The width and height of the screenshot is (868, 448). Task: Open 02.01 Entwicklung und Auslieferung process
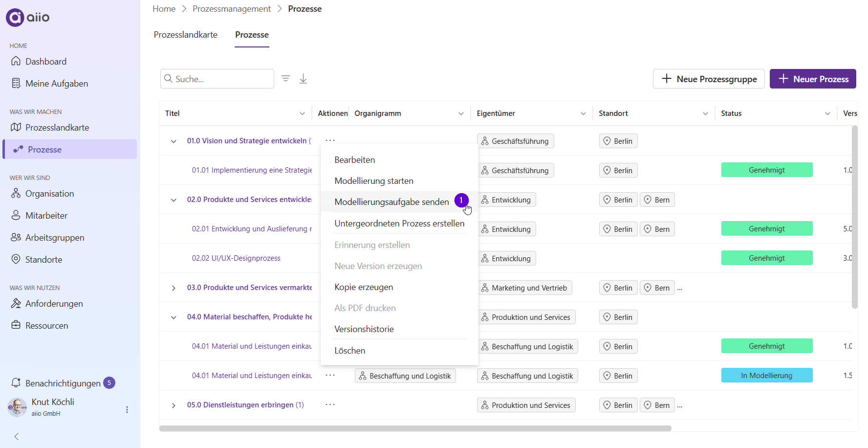coord(252,229)
